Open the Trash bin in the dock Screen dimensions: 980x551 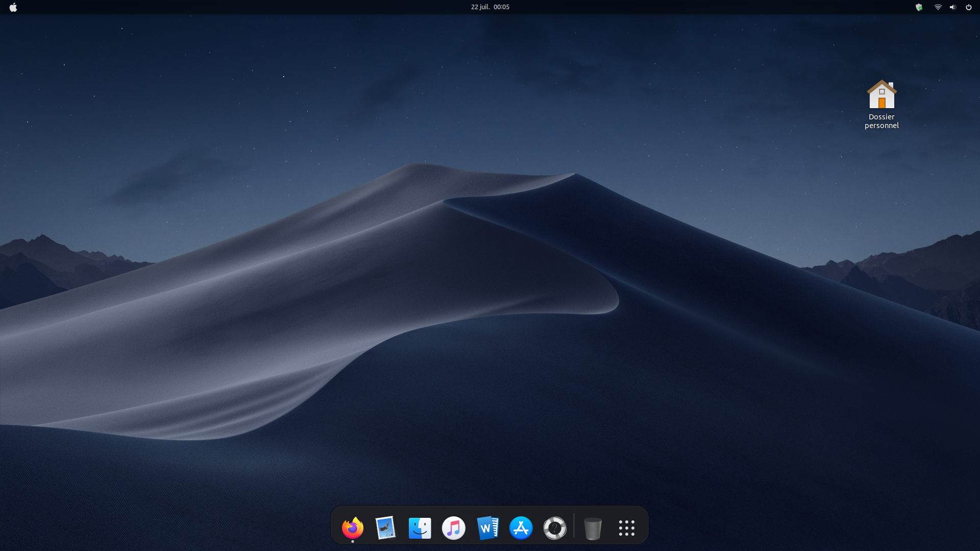pos(593,529)
